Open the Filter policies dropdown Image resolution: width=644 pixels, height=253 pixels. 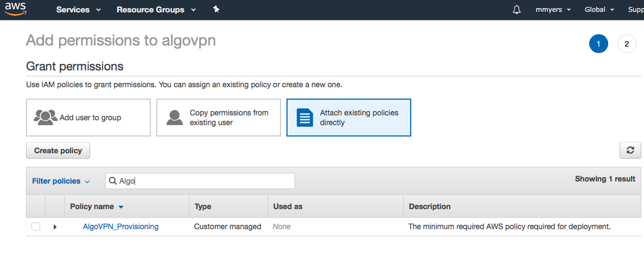click(61, 181)
